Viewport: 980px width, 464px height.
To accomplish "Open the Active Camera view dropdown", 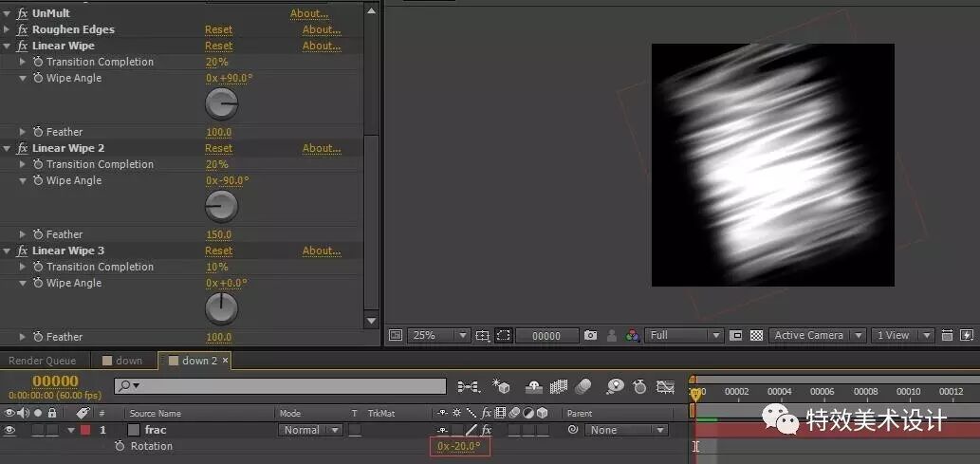I will coord(818,335).
